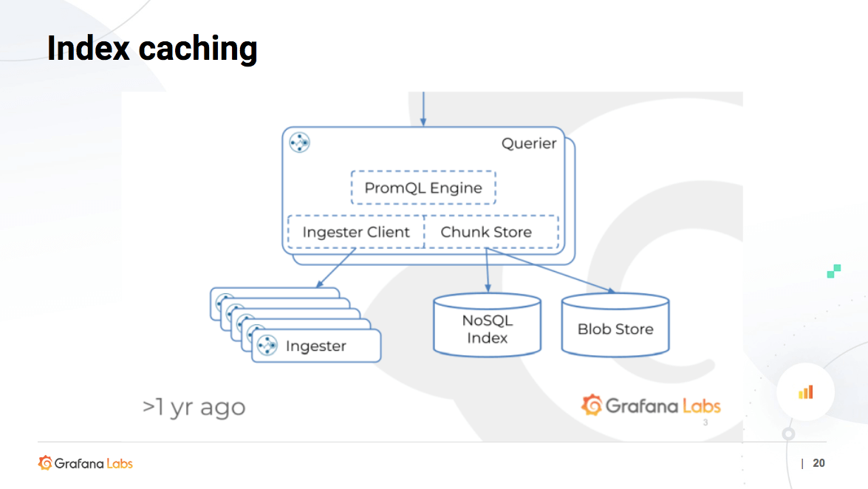Click the "Index caching" slide title

(x=152, y=49)
